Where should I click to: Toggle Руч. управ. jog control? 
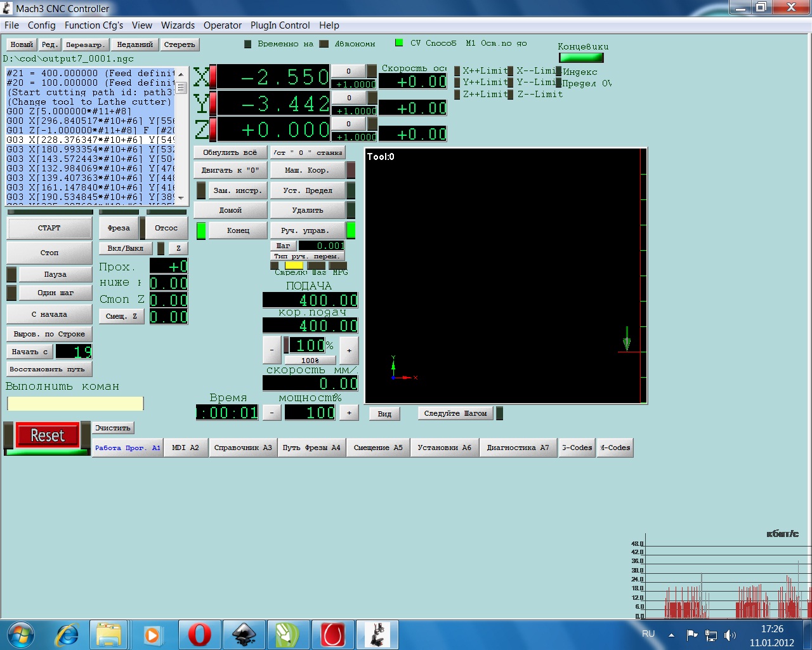pos(308,230)
